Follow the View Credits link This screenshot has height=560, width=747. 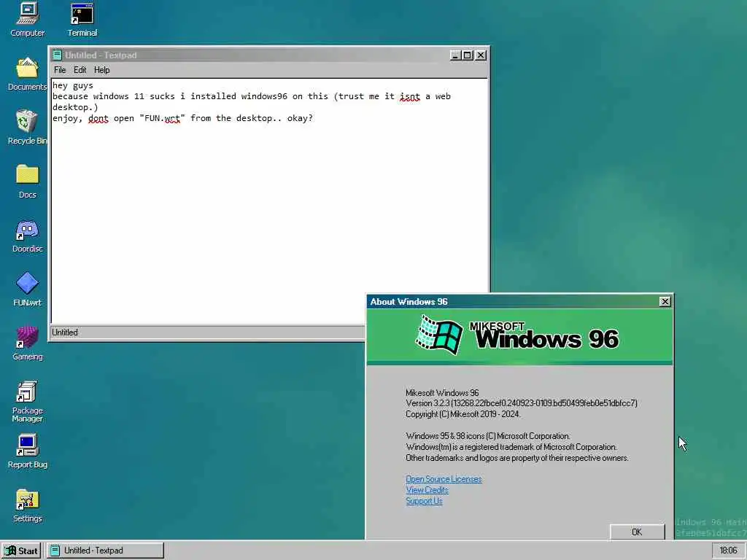point(427,490)
